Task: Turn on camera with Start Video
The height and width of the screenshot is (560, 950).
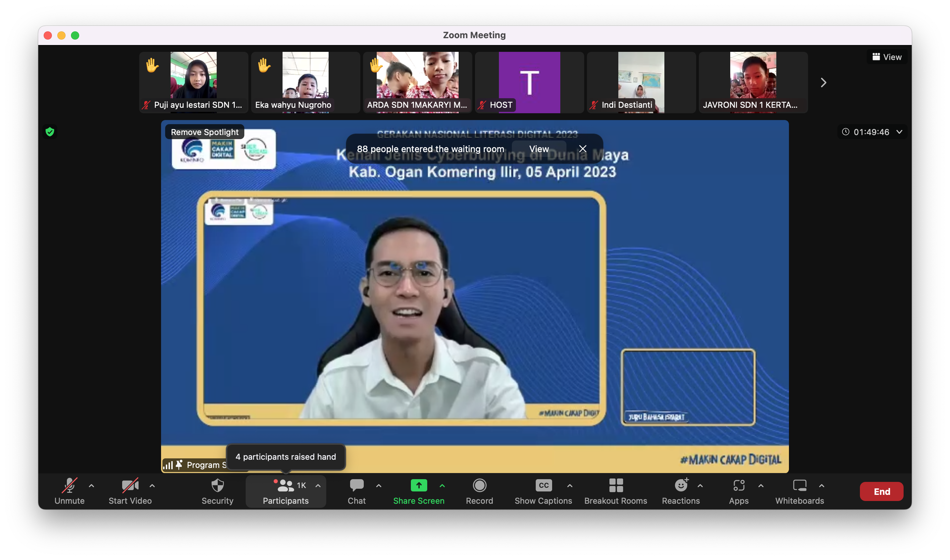Action: pos(130,491)
